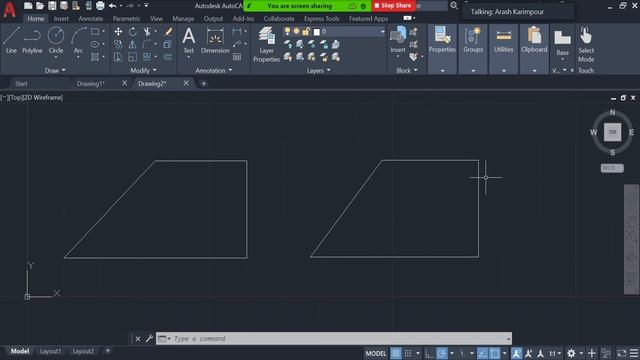Viewport: 640px width, 360px height.
Task: Click the Table tool in Annotation
Action: pos(237,57)
